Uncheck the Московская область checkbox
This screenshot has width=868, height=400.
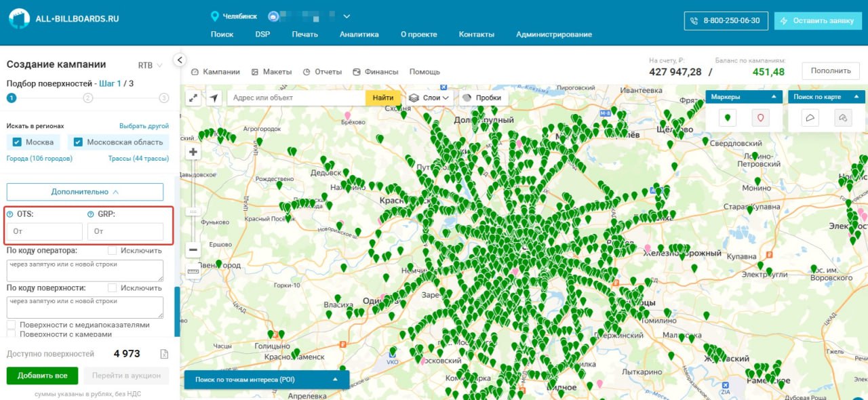(78, 142)
